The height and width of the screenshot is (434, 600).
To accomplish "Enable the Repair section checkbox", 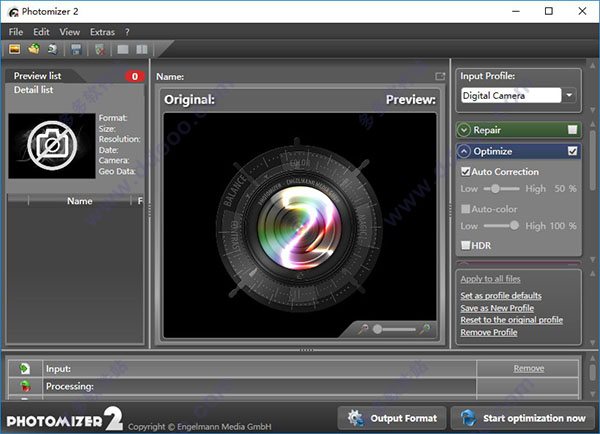I will coord(572,130).
